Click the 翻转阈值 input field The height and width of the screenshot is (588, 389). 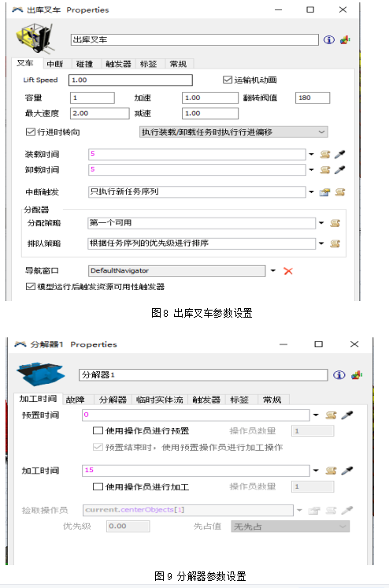tap(313, 98)
